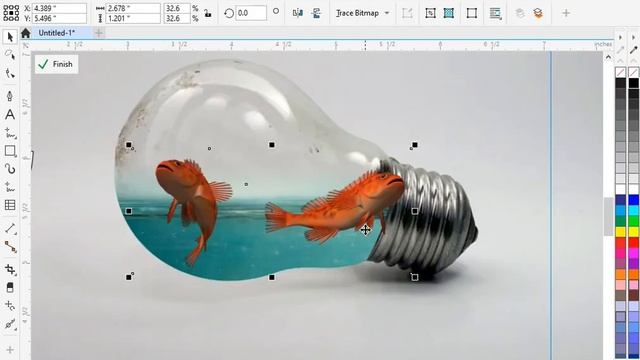Screen dimensions: 640x360
Task: Click the X position field
Action: pos(59,8)
